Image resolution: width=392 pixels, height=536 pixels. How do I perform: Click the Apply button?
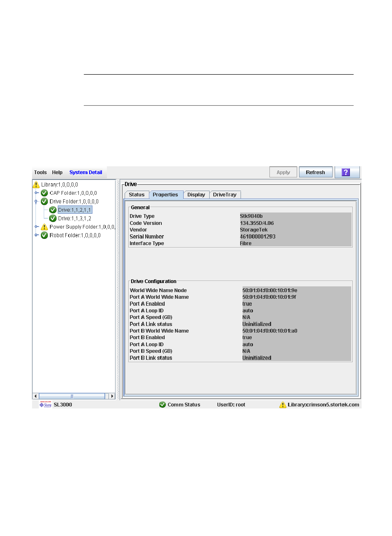tap(283, 172)
